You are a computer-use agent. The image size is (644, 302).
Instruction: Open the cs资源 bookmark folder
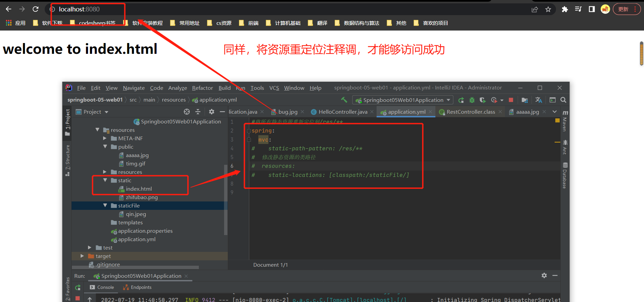219,23
